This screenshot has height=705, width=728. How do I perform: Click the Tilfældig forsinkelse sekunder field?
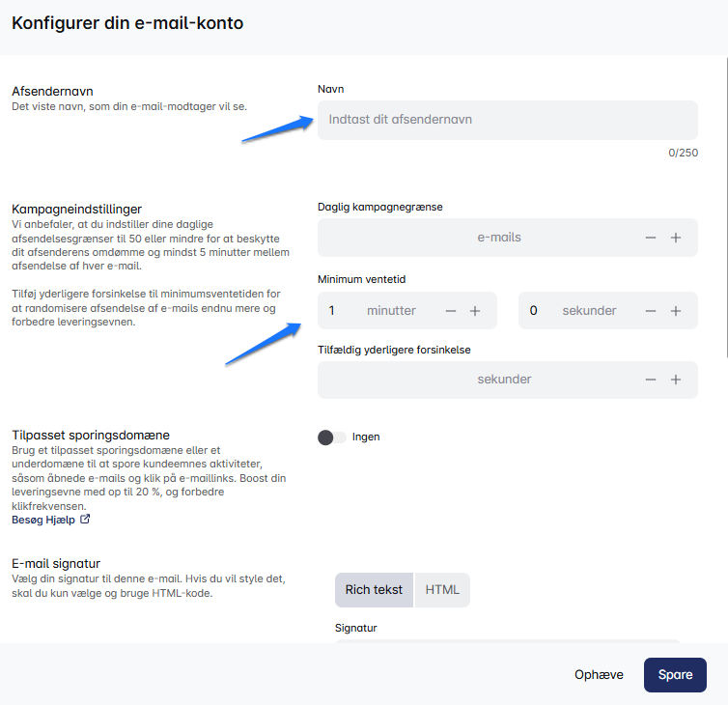pos(483,380)
